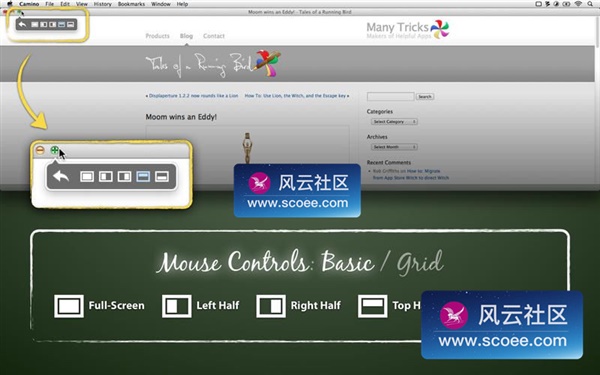The image size is (600, 375).
Task: Click the Right Half chalkboard icon
Action: (x=271, y=306)
